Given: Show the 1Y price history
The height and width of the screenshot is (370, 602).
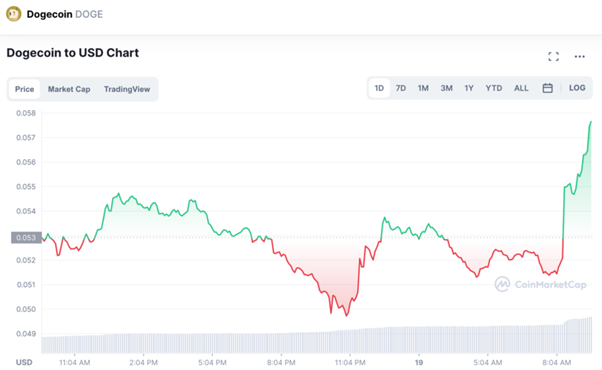Looking at the screenshot, I should 469,88.
